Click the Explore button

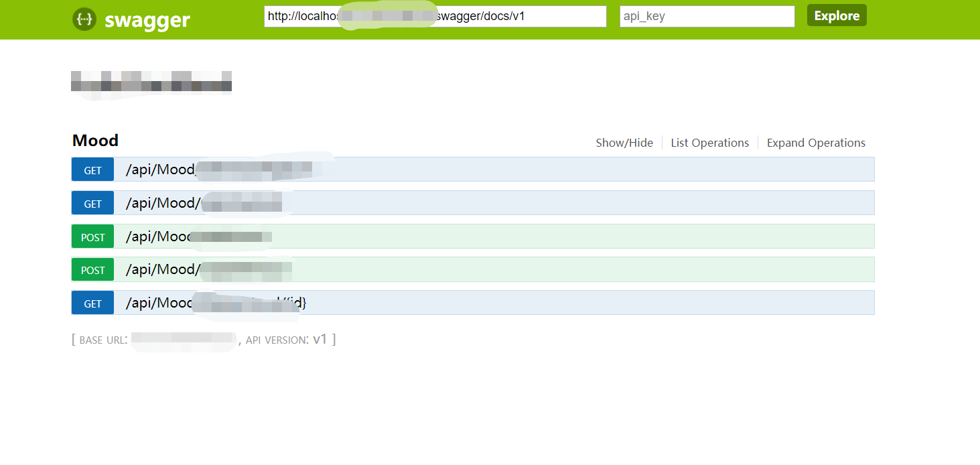point(837,15)
